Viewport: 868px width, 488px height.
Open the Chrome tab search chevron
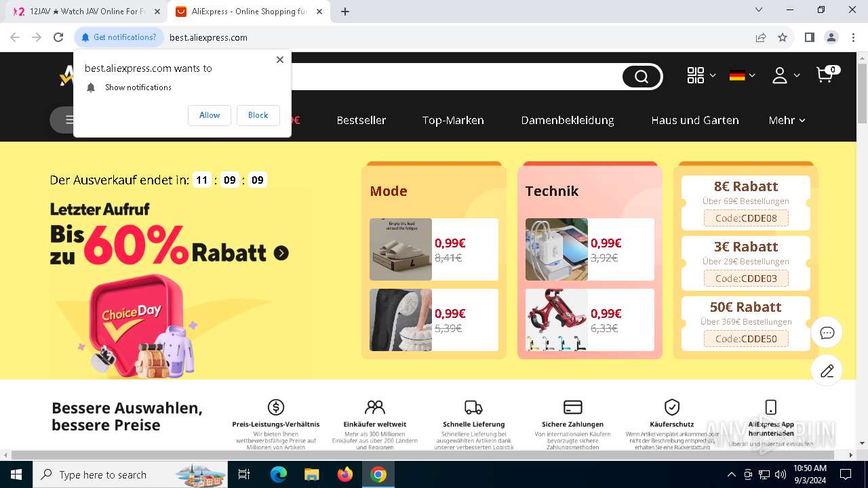pos(759,10)
